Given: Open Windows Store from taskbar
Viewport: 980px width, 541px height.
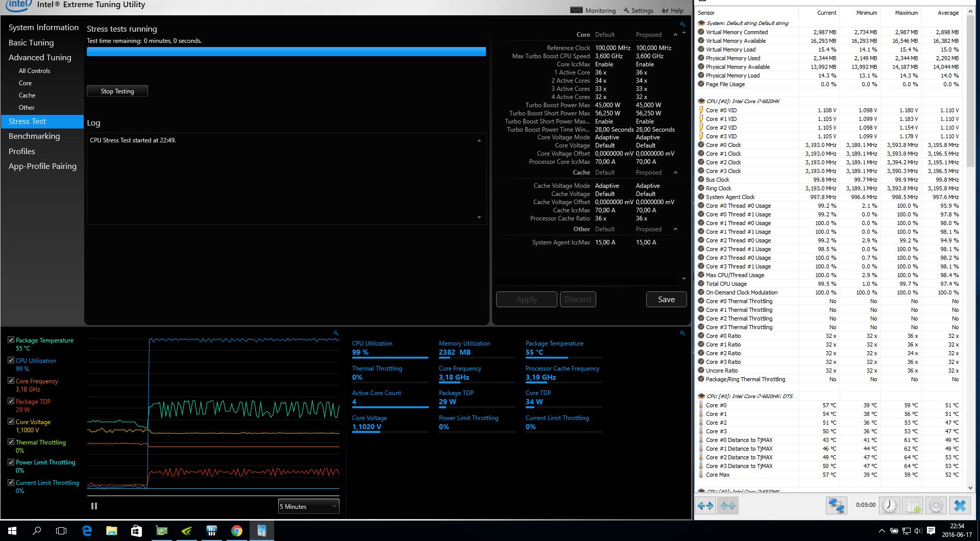Looking at the screenshot, I should (x=136, y=531).
